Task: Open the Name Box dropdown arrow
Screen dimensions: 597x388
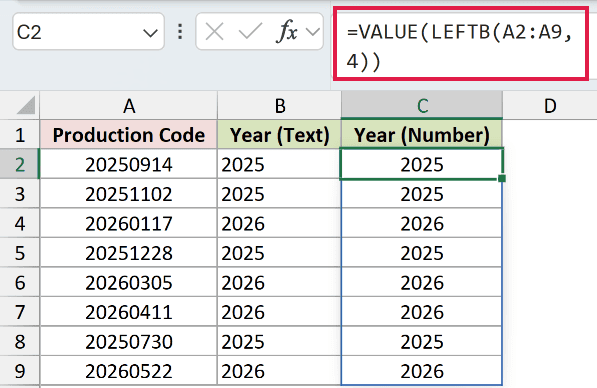Action: pyautogui.click(x=150, y=33)
